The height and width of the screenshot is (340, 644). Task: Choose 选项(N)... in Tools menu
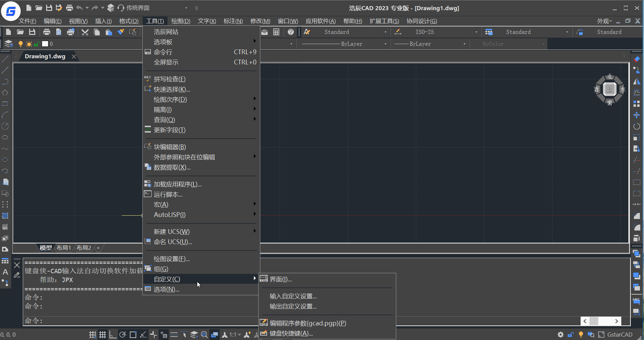tap(201, 289)
